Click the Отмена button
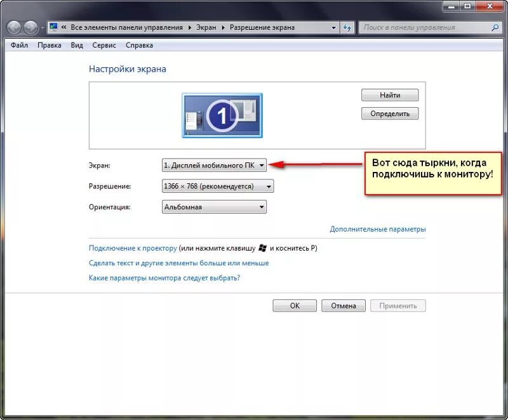This screenshot has width=508, height=420. click(344, 306)
